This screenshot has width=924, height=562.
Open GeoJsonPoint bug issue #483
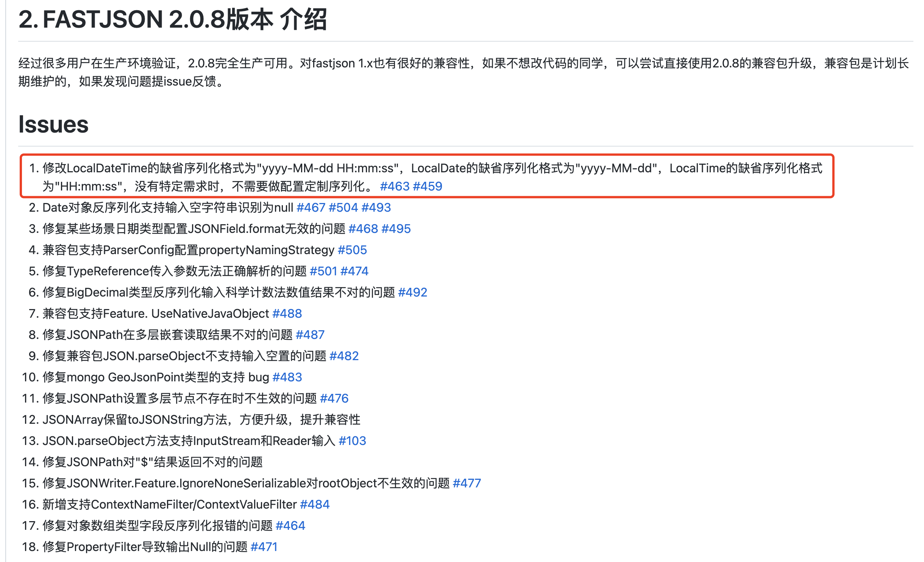(287, 377)
